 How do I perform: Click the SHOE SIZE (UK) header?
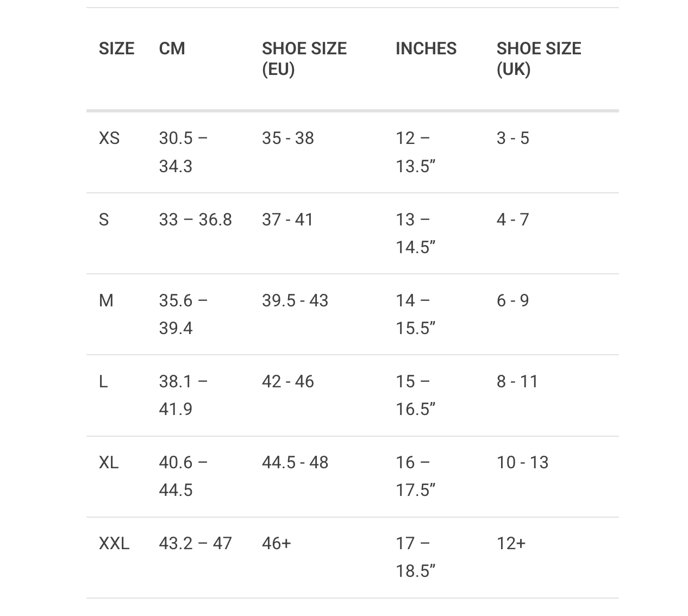point(538,59)
